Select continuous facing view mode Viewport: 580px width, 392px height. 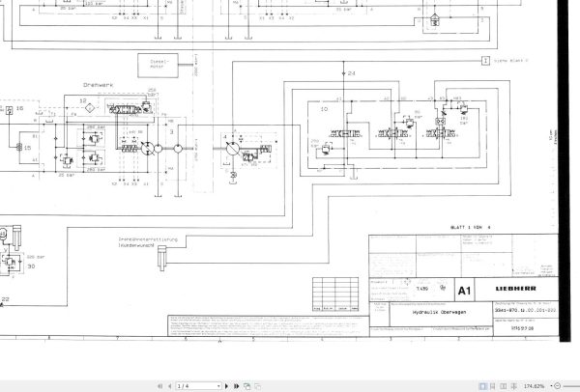coord(514,386)
